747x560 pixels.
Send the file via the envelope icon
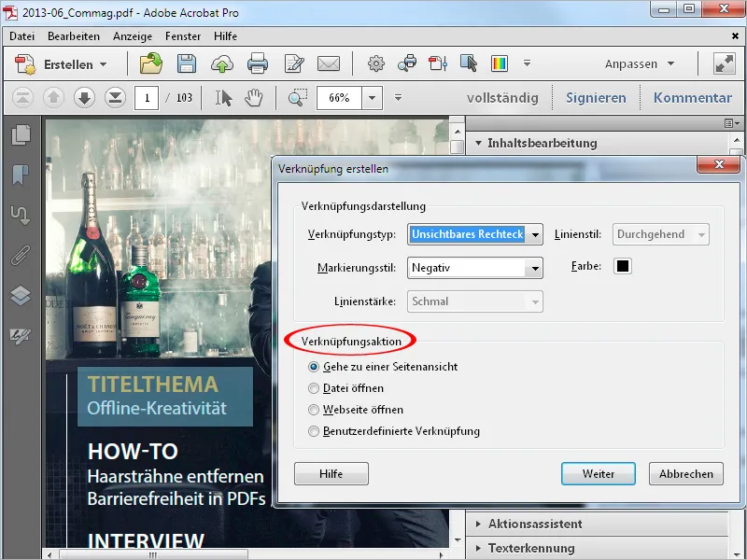329,63
